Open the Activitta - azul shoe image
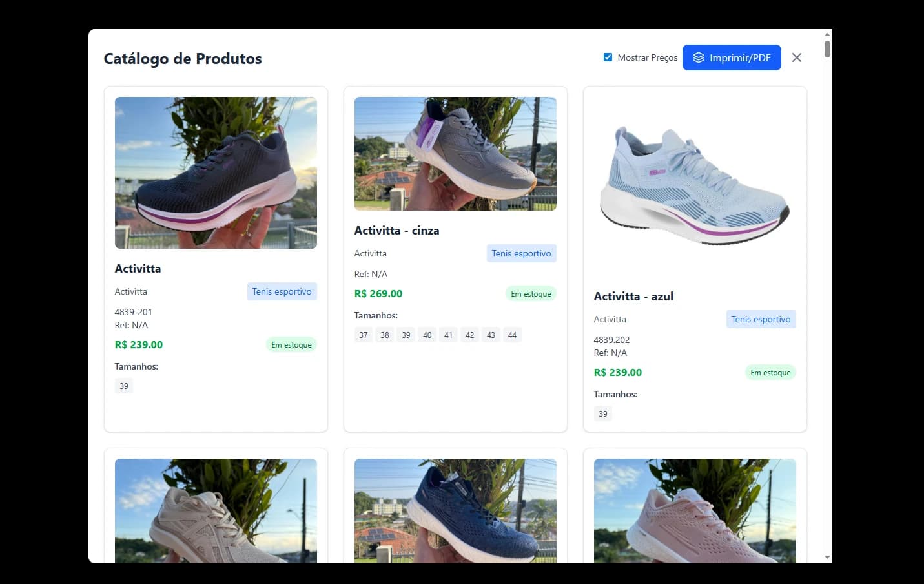This screenshot has width=924, height=584. (695, 187)
